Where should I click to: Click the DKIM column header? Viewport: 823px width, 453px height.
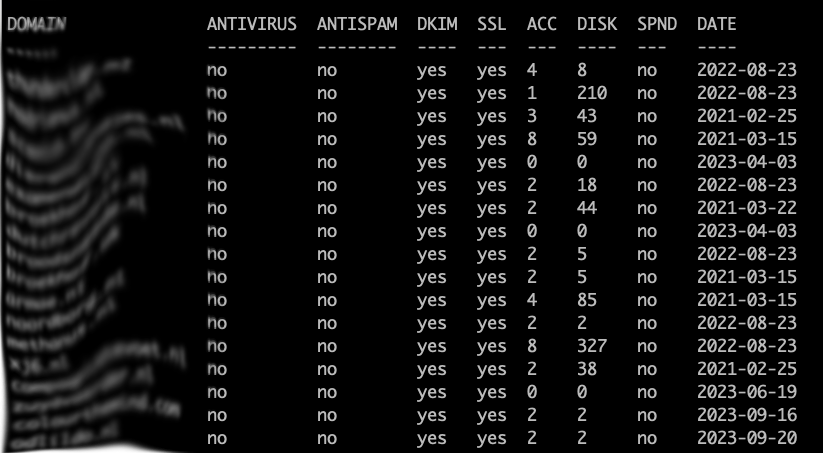pos(437,24)
